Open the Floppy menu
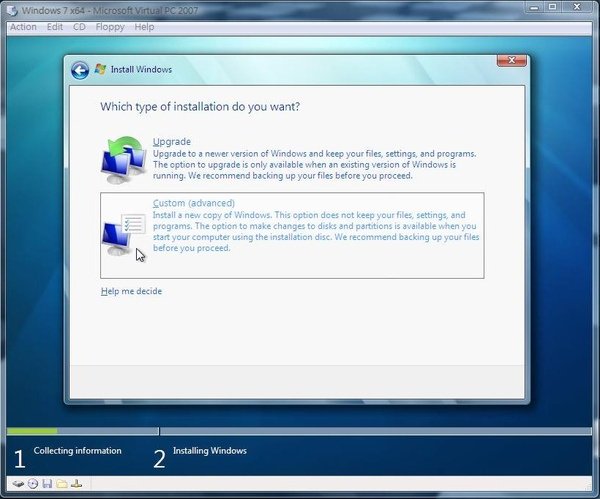600x499 pixels. pos(110,27)
